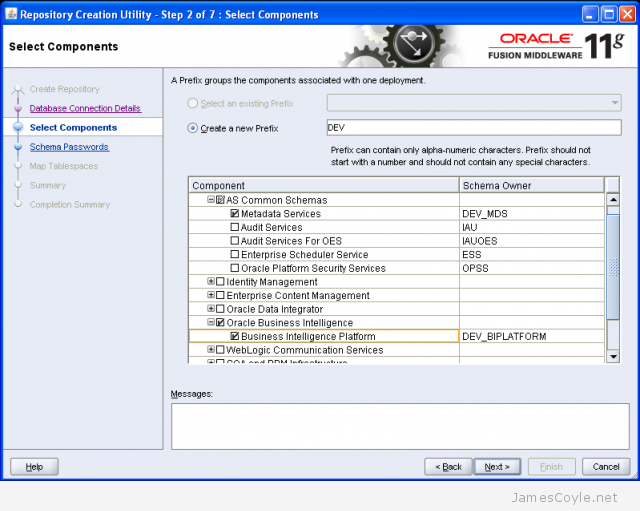Viewport: 640px width, 511px height.
Task: Go to the Schema Passwords step link
Action: [x=69, y=147]
